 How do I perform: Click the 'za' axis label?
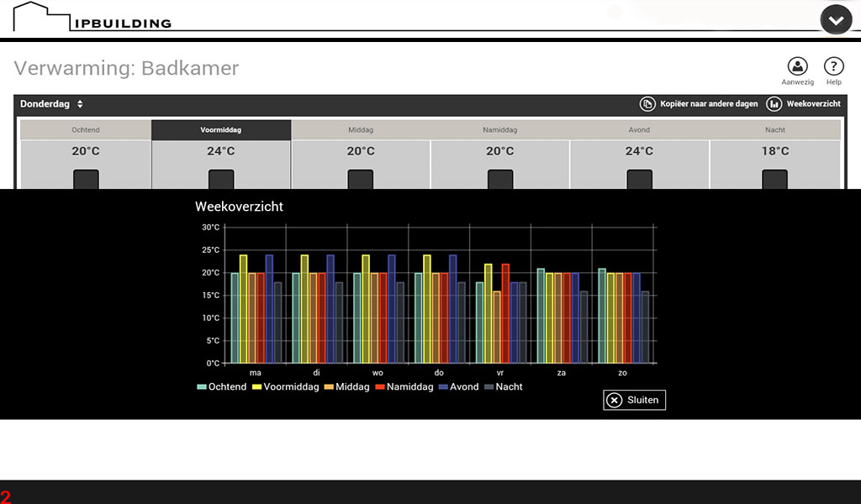561,373
